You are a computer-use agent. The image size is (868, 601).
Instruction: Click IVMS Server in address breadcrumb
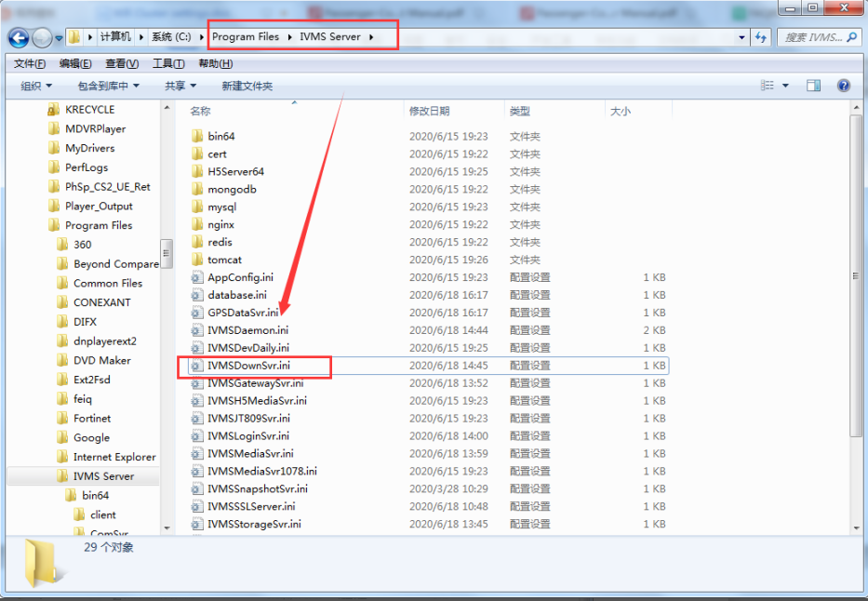click(330, 36)
